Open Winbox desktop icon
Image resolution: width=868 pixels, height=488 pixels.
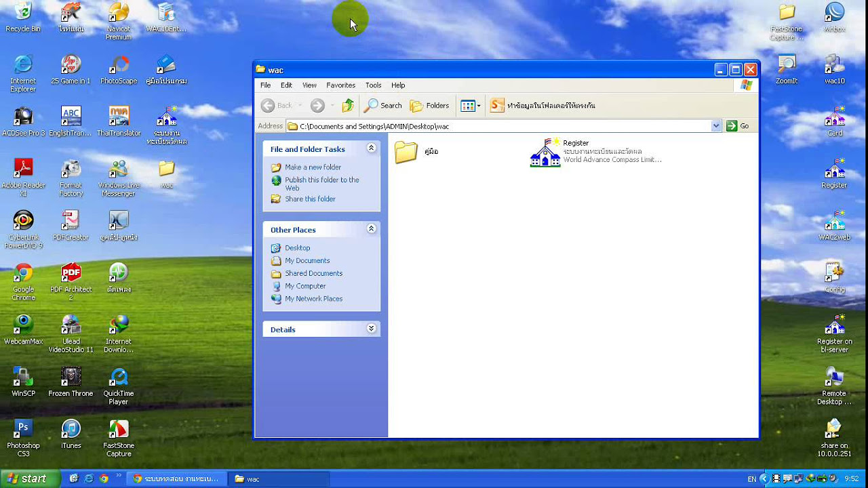tap(834, 17)
